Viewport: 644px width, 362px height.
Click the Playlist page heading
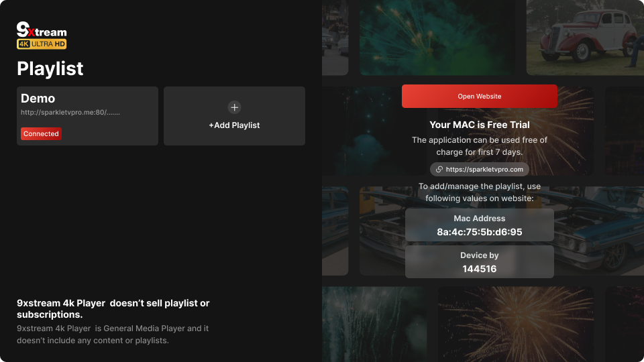click(x=50, y=68)
